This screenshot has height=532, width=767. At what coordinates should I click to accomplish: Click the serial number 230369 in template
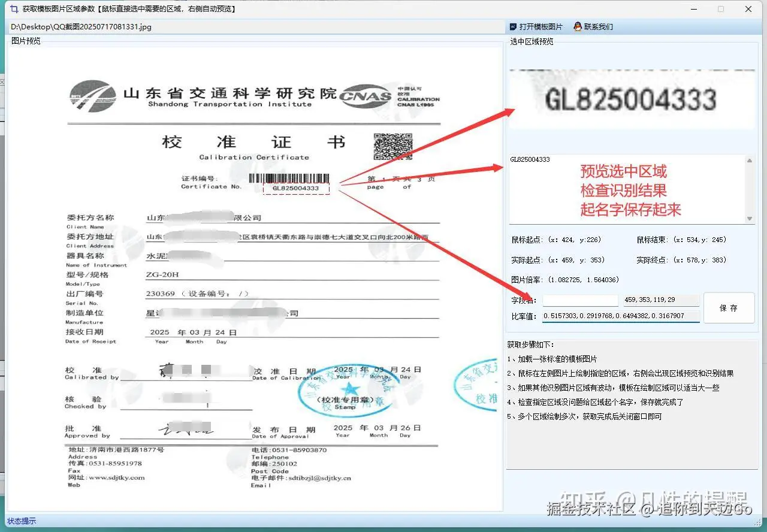[x=161, y=294]
